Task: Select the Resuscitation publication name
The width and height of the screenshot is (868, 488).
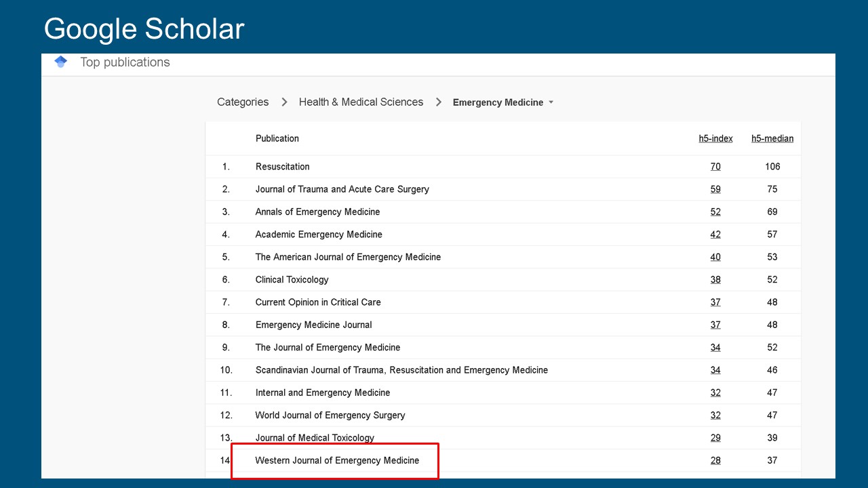Action: tap(283, 167)
